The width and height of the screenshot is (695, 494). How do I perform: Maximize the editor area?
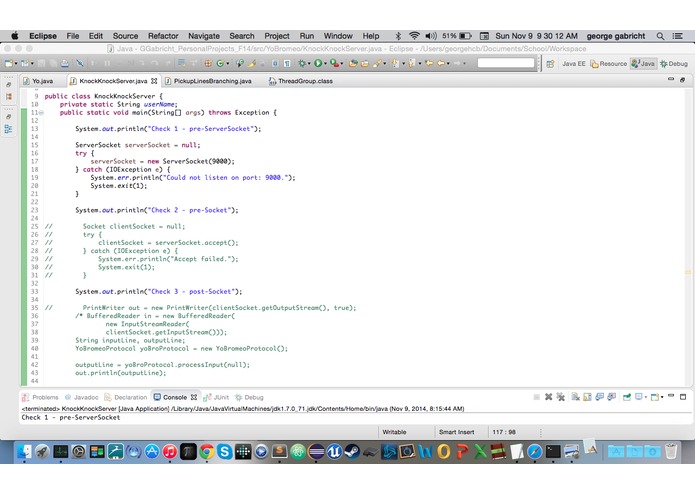click(x=682, y=80)
